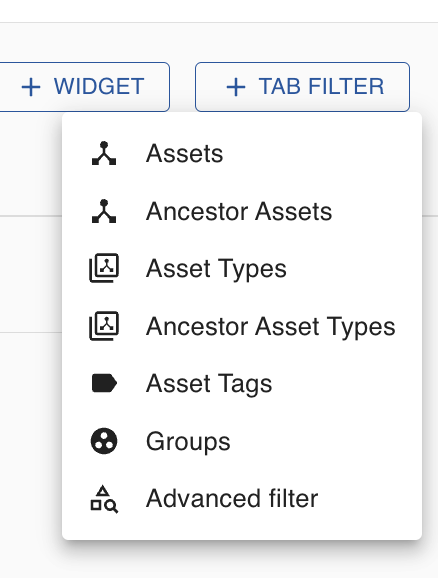Add a new WIDGET
This screenshot has height=578, width=438.
click(x=84, y=87)
